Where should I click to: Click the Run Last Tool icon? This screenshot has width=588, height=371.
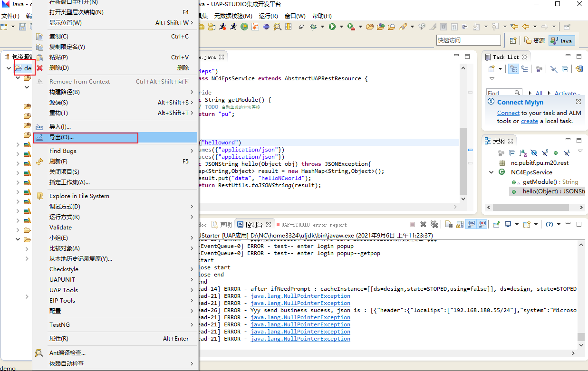click(351, 27)
